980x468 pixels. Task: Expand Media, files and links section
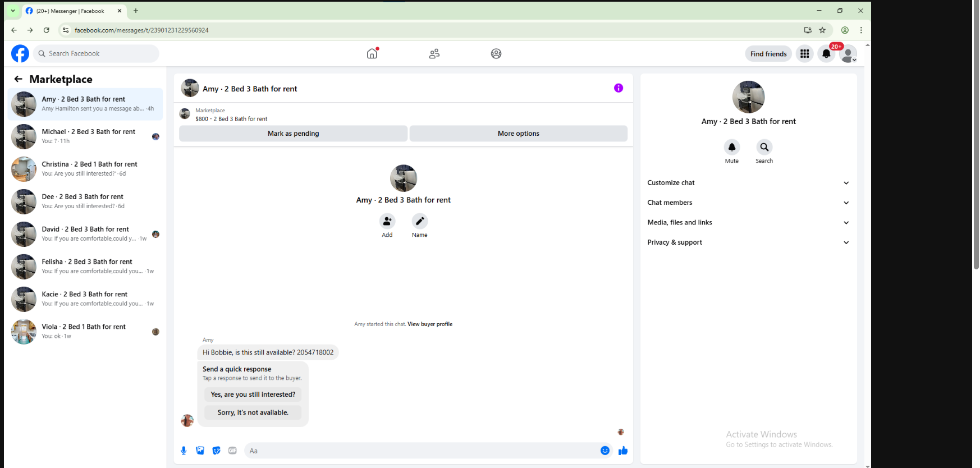coord(748,223)
